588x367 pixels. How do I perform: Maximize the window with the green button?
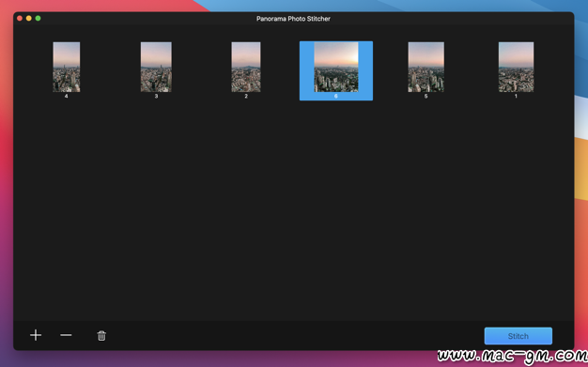click(x=38, y=18)
